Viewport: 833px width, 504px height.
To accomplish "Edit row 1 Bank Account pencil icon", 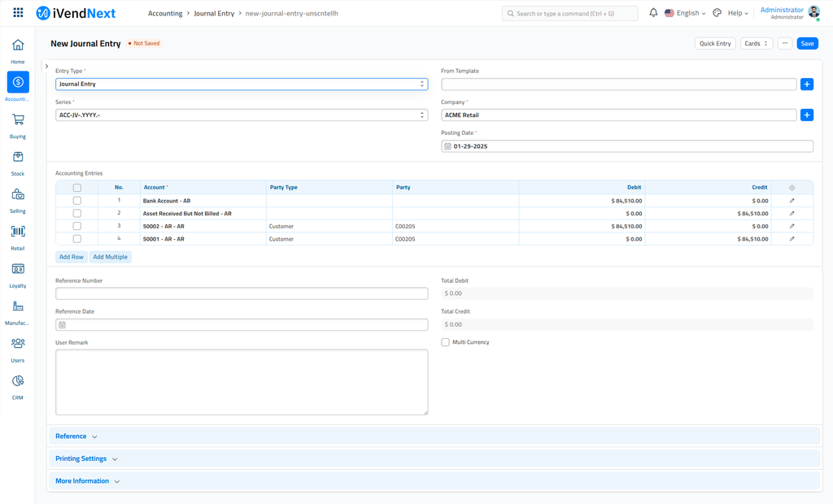I will (792, 201).
